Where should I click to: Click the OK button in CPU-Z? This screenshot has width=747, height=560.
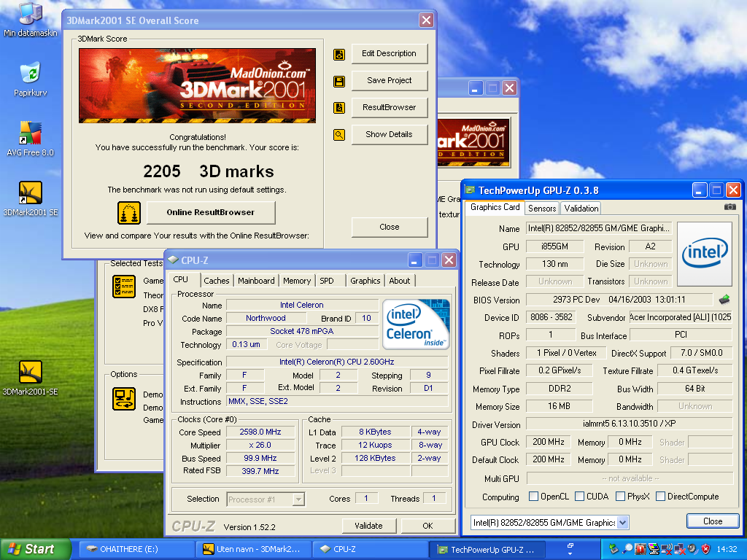point(427,526)
